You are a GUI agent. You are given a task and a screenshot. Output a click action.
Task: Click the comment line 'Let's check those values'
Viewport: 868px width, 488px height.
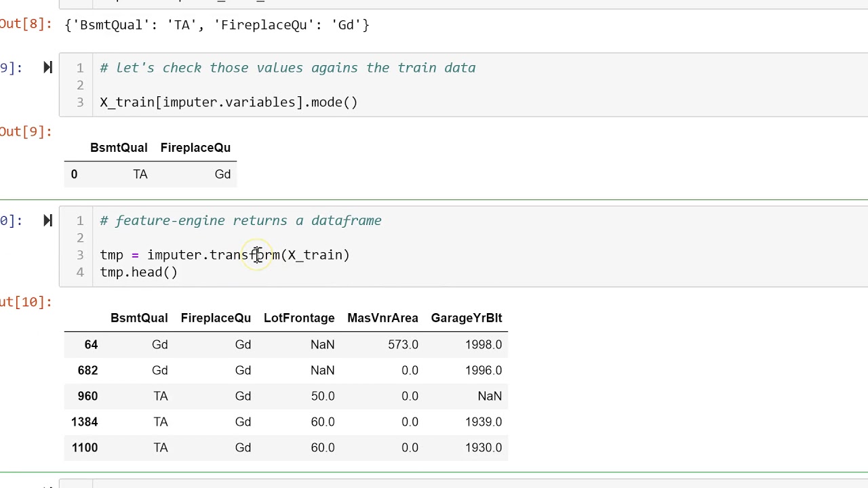point(288,68)
